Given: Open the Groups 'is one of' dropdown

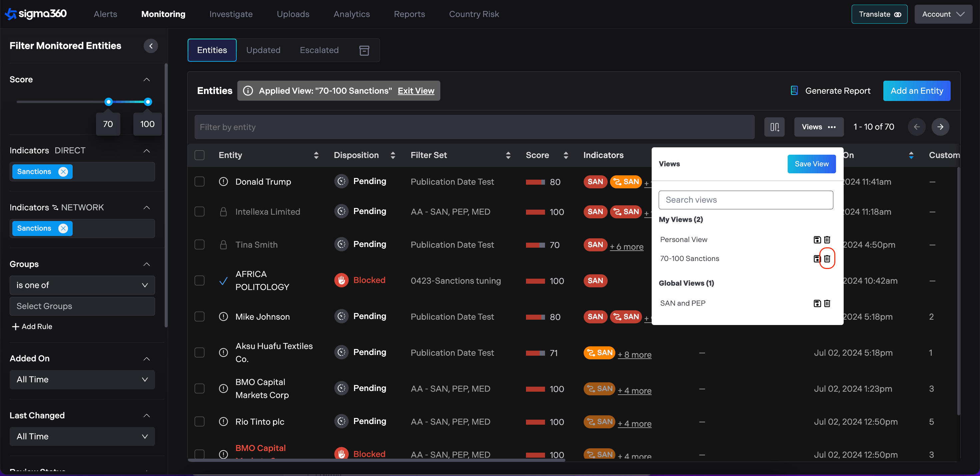Looking at the screenshot, I should tap(82, 285).
